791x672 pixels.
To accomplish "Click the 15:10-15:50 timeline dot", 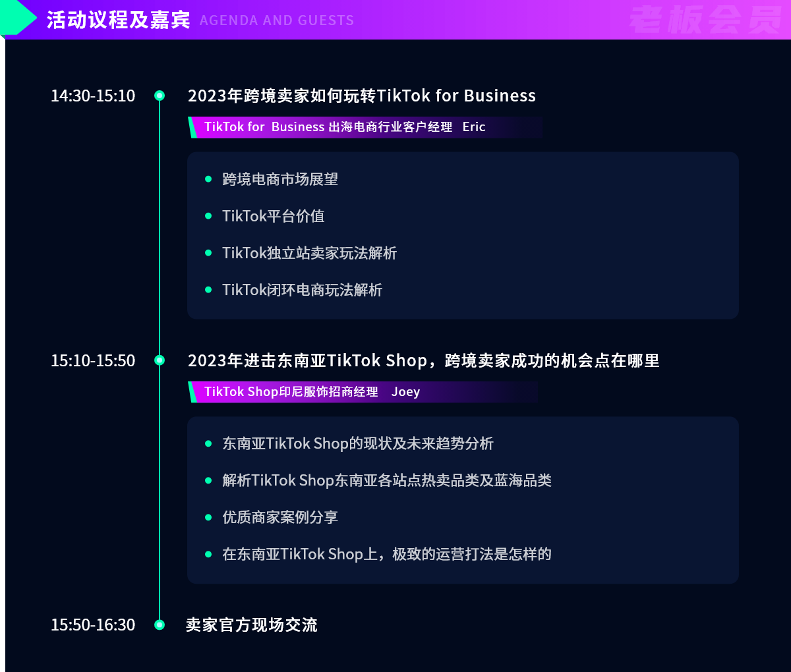I will tap(160, 360).
